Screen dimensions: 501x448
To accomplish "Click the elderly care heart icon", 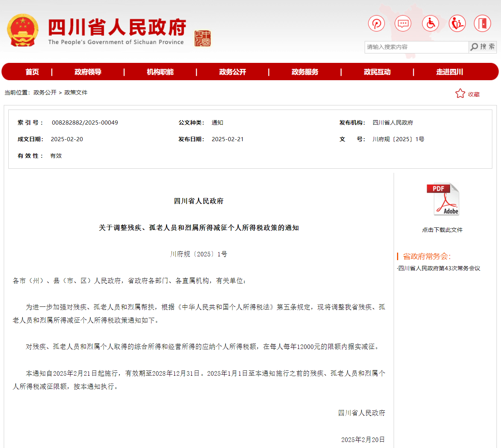I will click(457, 24).
